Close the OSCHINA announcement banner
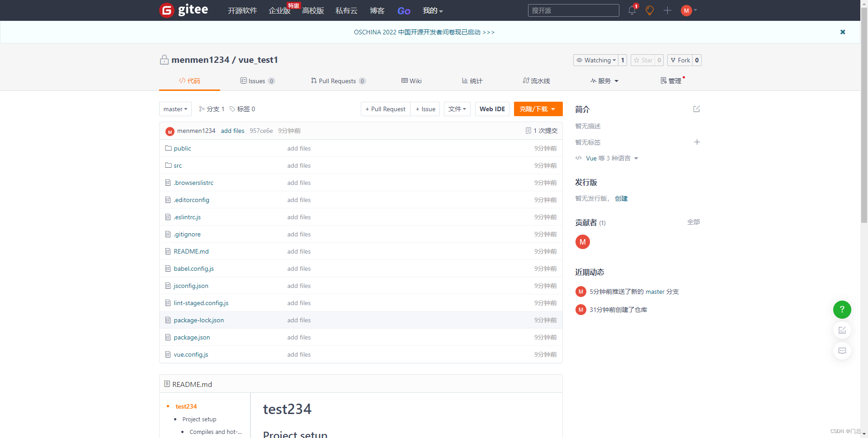 pyautogui.click(x=843, y=32)
